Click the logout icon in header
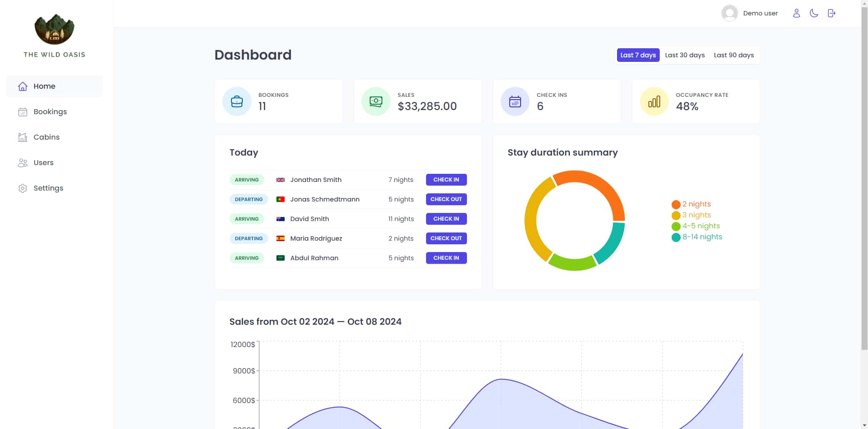 pos(832,13)
